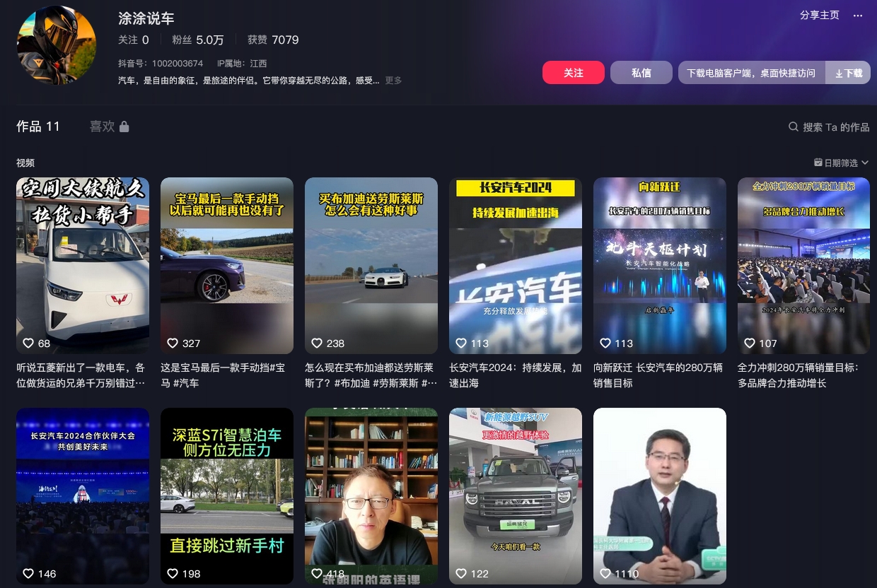The width and height of the screenshot is (877, 588).
Task: Open the 买布加迪送劳斯莱斯 video thumbnail
Action: point(371,266)
